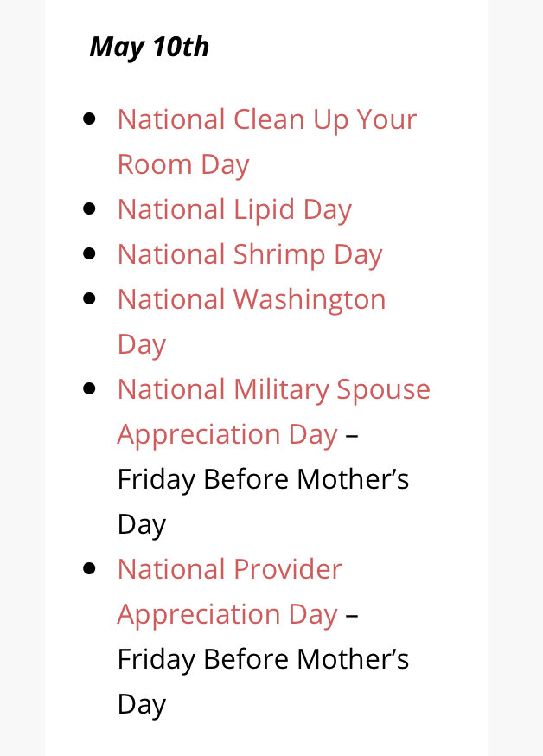The image size is (543, 756).
Task: Visit the National Washington Day link
Action: point(252,322)
